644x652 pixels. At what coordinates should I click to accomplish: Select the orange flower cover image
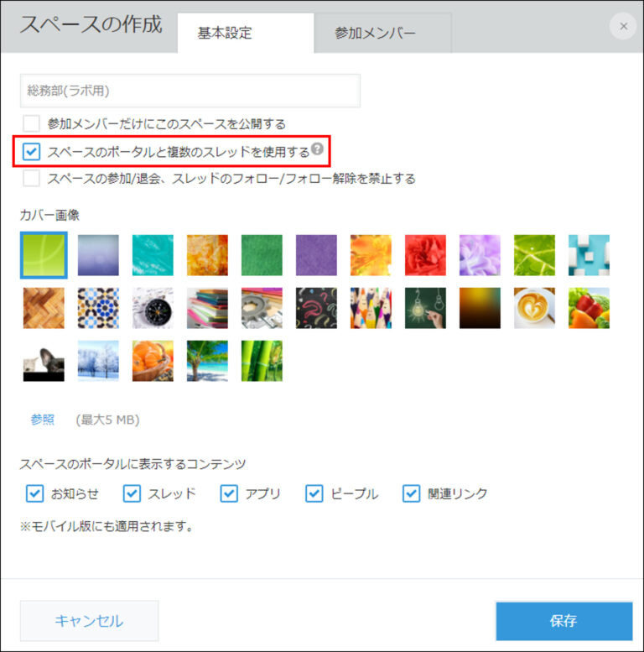pos(371,255)
